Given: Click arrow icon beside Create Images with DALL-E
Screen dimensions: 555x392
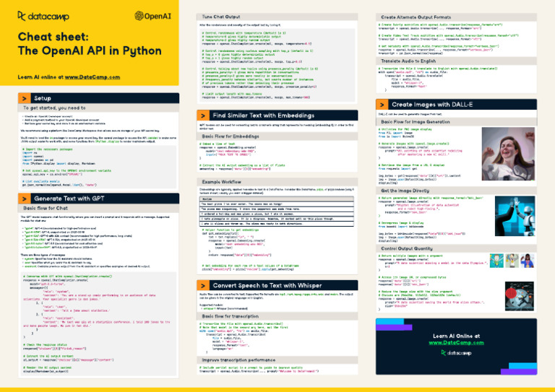Looking at the screenshot, I should [382, 105].
